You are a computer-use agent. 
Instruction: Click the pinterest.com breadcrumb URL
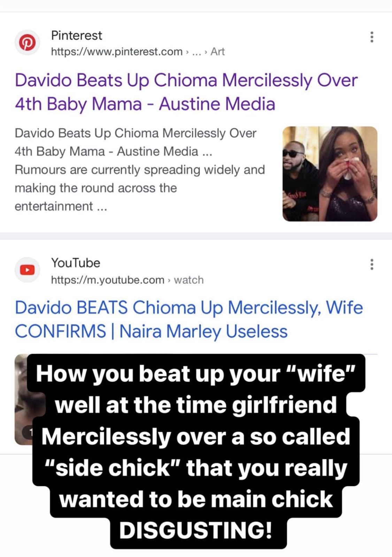pos(117,52)
